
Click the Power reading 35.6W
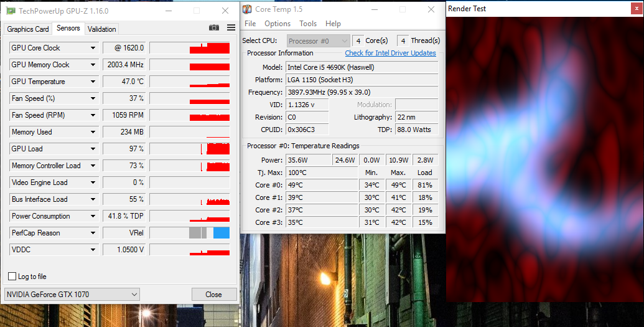coord(308,160)
